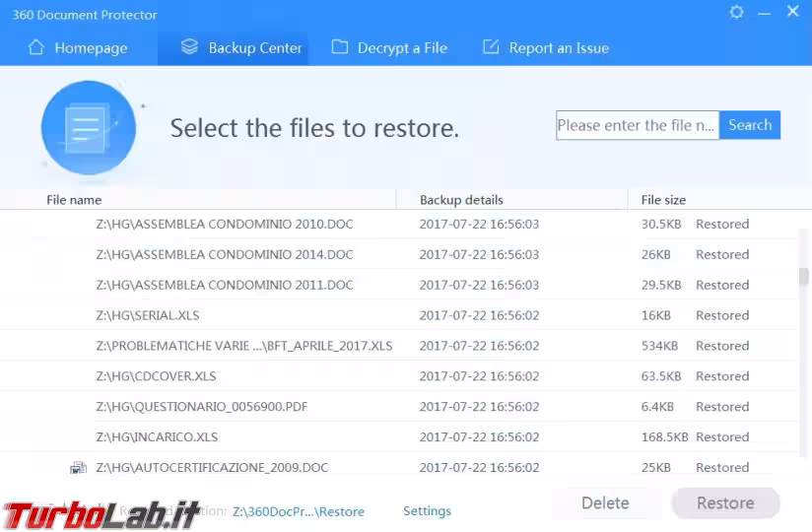Click the file list vertical scrollbar thumb

(803, 276)
